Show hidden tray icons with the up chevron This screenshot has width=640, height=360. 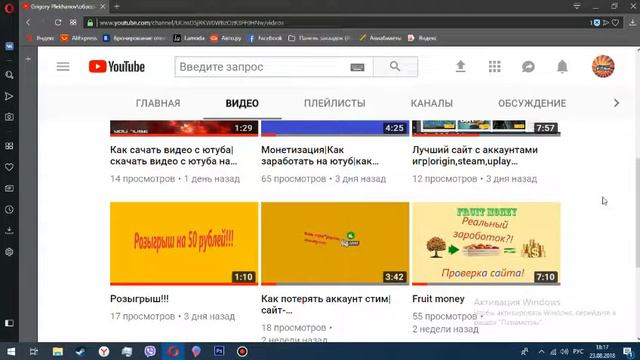[541, 351]
